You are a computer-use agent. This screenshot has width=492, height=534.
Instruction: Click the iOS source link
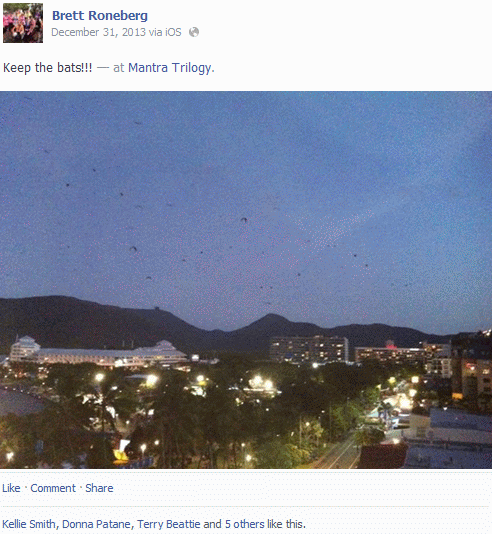click(x=173, y=32)
